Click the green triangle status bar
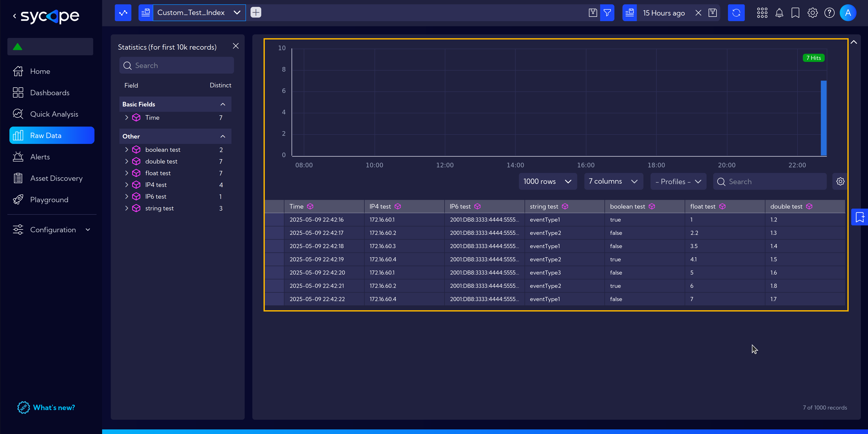This screenshot has width=868, height=434. coord(50,47)
